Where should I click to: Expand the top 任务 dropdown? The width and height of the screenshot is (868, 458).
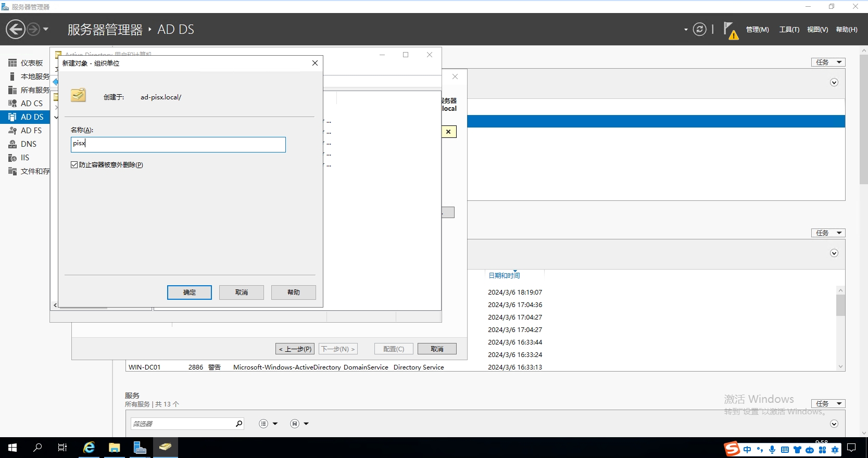(x=828, y=62)
